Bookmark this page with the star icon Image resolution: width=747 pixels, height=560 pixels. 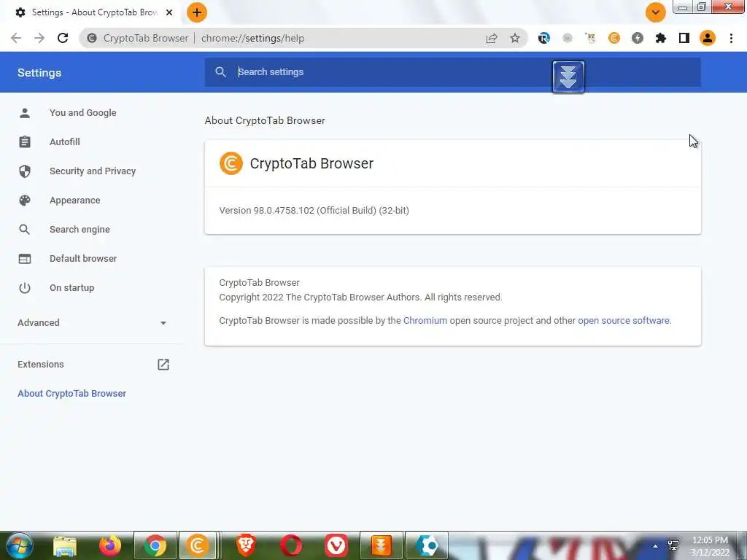click(x=515, y=38)
